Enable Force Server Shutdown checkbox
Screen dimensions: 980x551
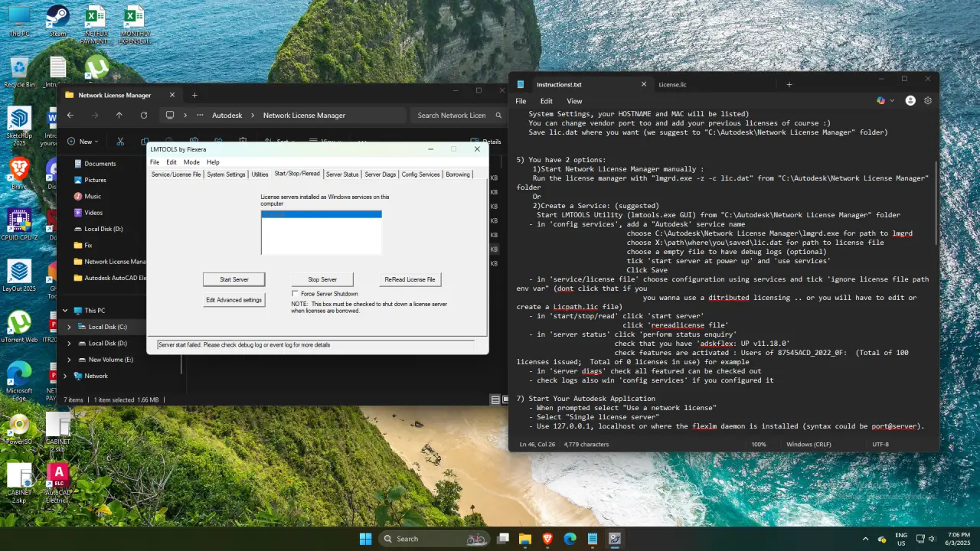[x=296, y=294]
